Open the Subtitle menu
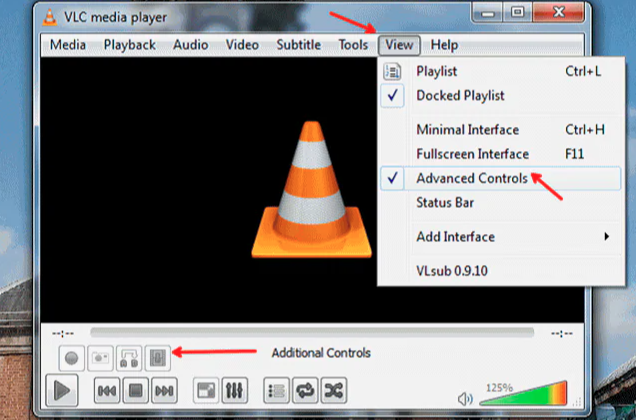 (299, 45)
